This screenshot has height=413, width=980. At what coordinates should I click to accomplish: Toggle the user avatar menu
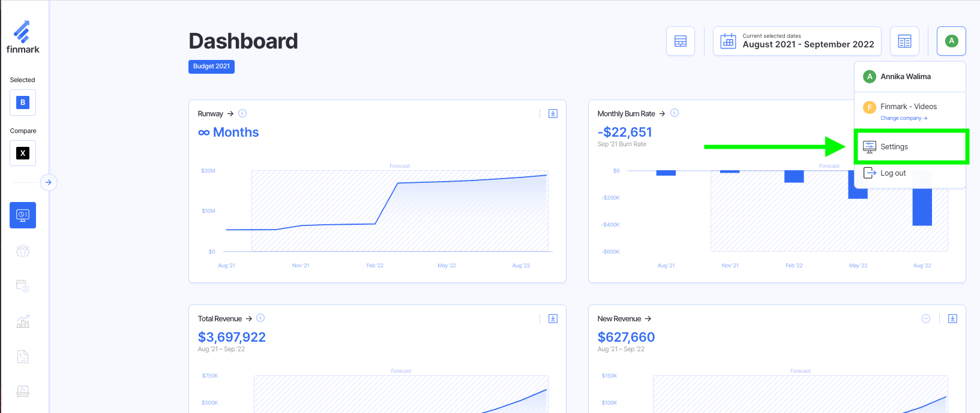coord(951,41)
